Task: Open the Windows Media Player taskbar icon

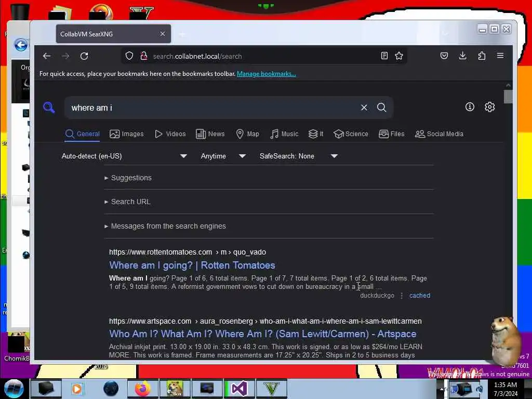Action: [x=77, y=389]
